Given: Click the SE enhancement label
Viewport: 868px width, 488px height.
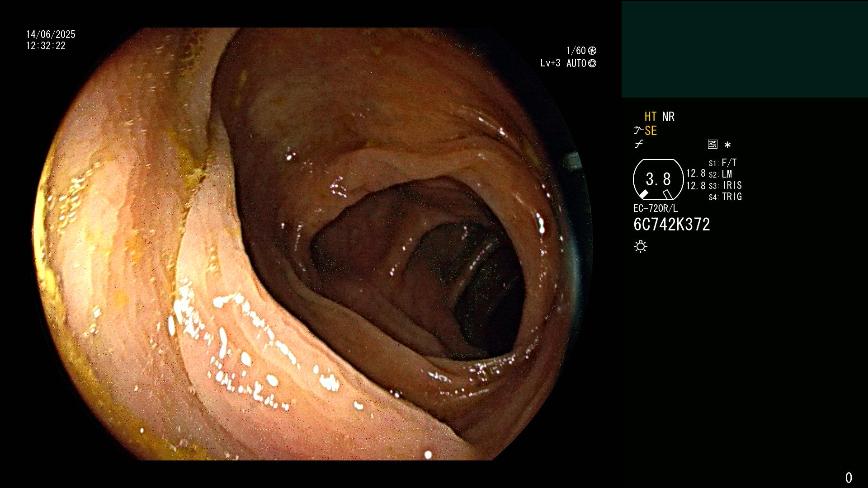Looking at the screenshot, I should click(651, 131).
